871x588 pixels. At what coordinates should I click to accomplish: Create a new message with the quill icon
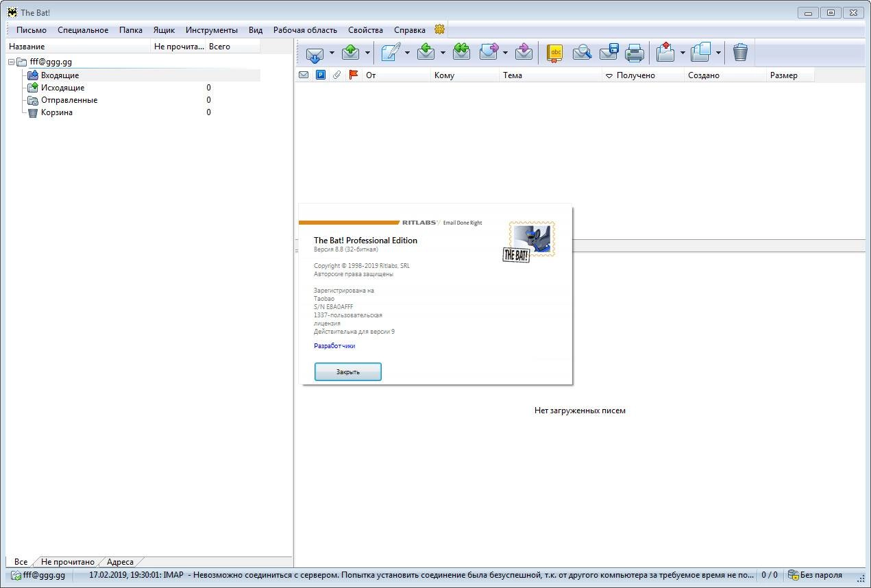(x=391, y=53)
